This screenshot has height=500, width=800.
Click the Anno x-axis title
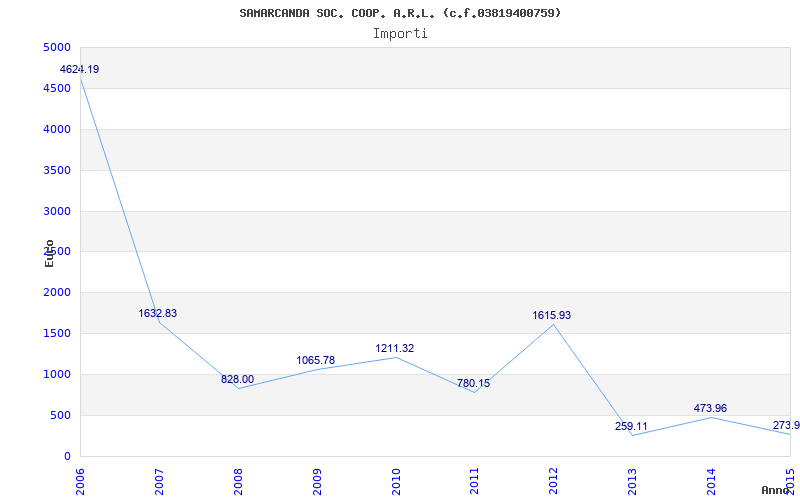pos(776,490)
